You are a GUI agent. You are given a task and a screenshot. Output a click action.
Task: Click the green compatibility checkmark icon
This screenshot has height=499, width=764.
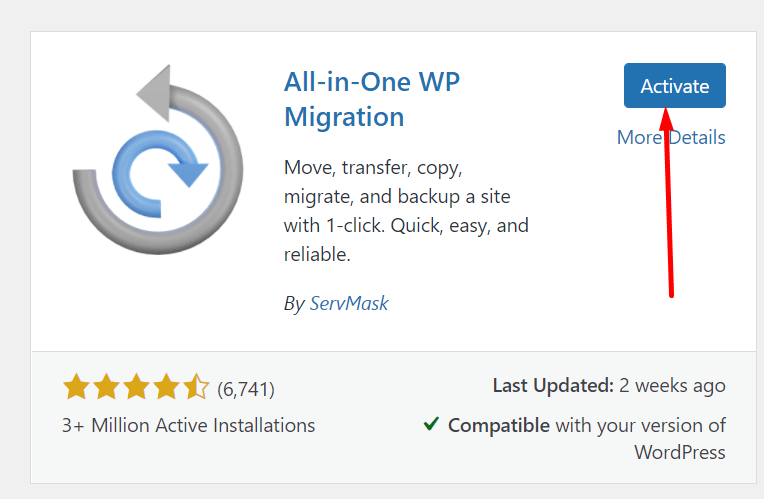pos(431,424)
